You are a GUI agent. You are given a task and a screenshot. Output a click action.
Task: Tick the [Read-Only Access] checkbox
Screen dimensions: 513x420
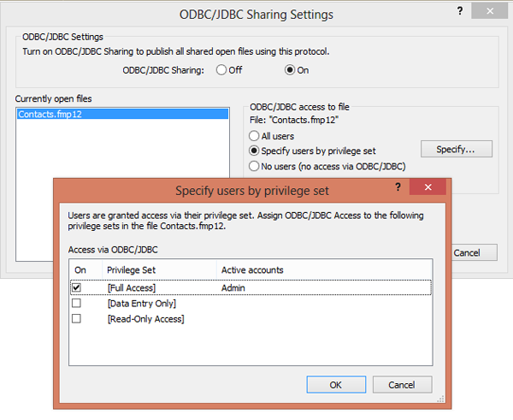[77, 319]
